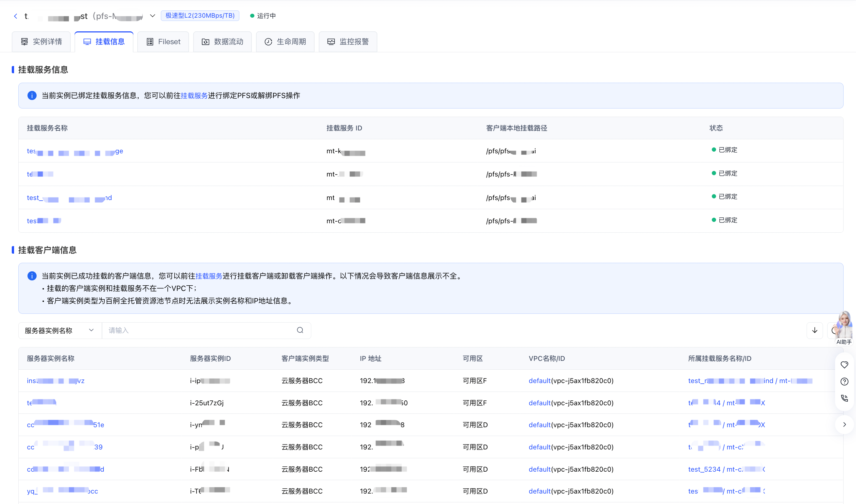The image size is (856, 504).
Task: Select the 挂载信息 tab
Action: 104,42
